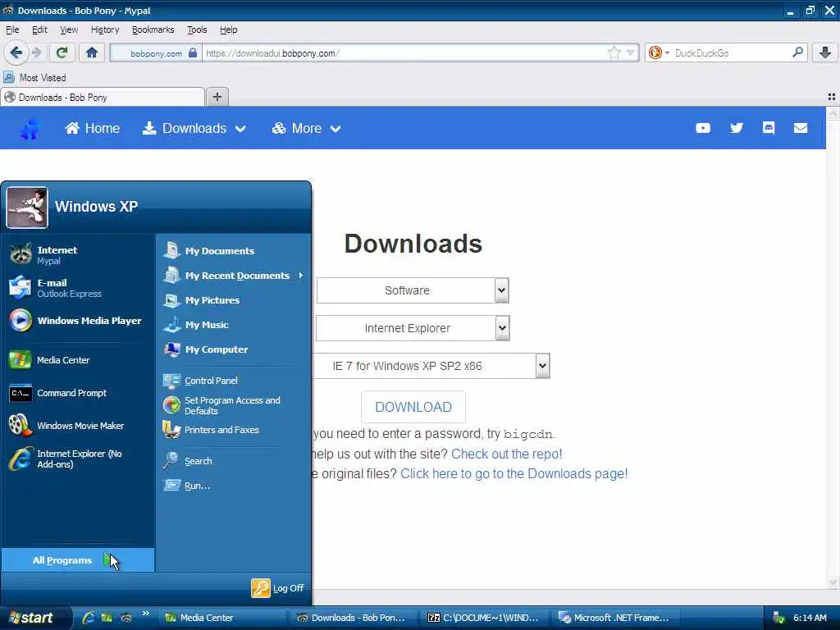This screenshot has height=630, width=840.
Task: Click the email envelope icon in site header
Action: (x=801, y=128)
